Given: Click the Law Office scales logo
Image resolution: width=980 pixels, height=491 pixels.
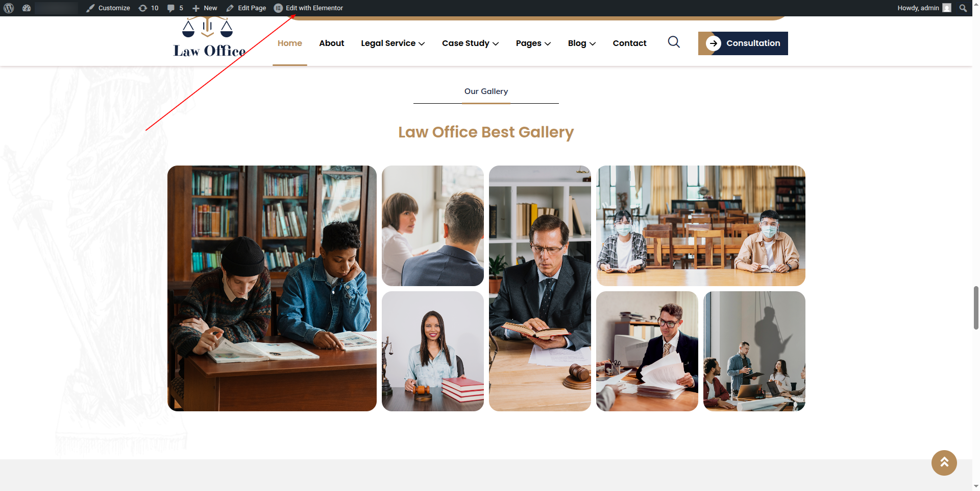Looking at the screenshot, I should [209, 37].
